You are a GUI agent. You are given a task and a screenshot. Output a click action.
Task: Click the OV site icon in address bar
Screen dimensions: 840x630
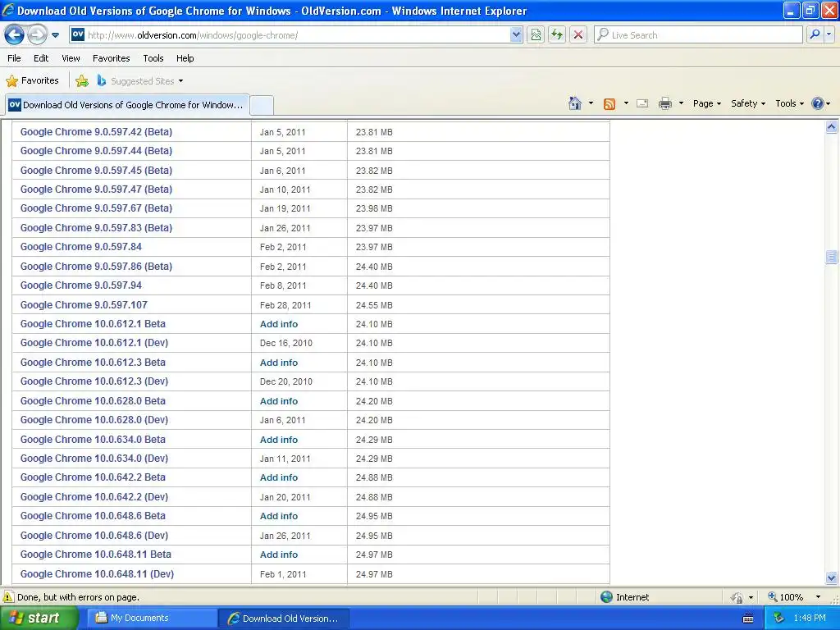point(78,34)
